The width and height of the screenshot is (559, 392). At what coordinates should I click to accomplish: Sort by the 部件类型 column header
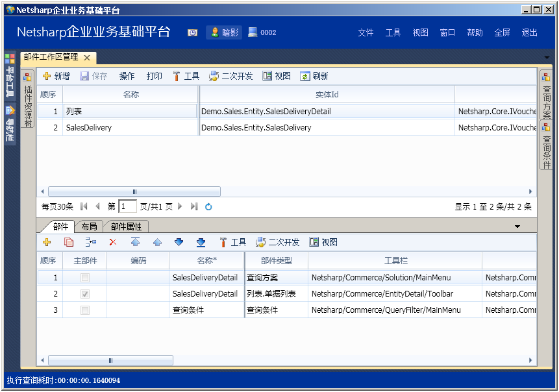coord(277,261)
